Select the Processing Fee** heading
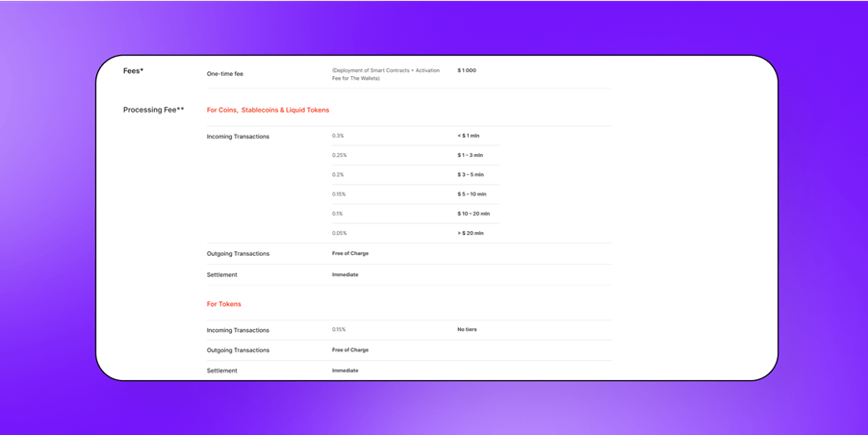The width and height of the screenshot is (868, 435). (153, 110)
